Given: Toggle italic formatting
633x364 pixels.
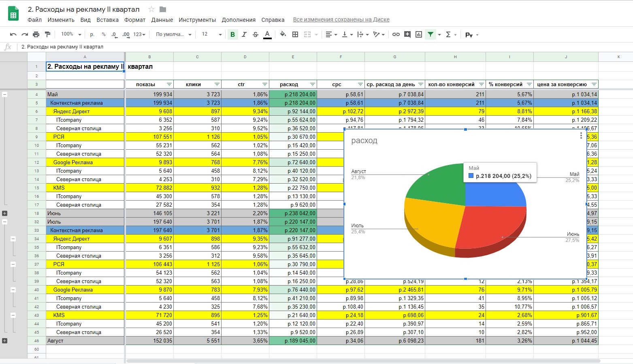Looking at the screenshot, I should (244, 34).
